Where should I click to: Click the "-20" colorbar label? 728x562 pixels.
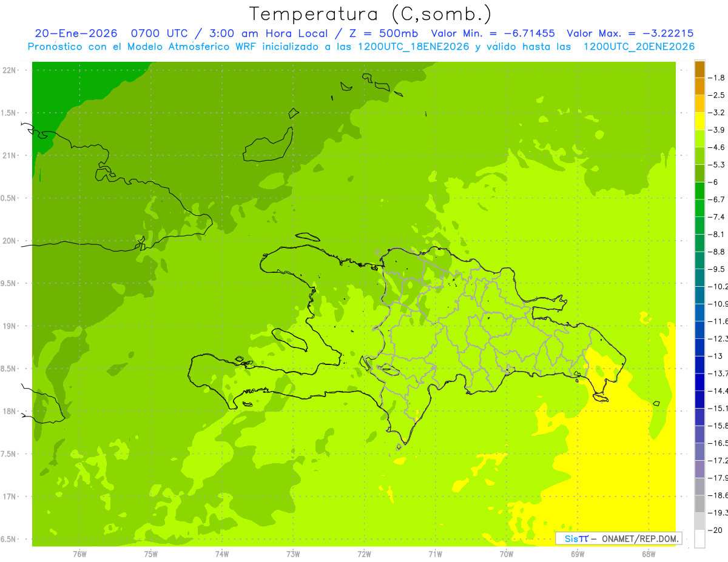[716, 530]
